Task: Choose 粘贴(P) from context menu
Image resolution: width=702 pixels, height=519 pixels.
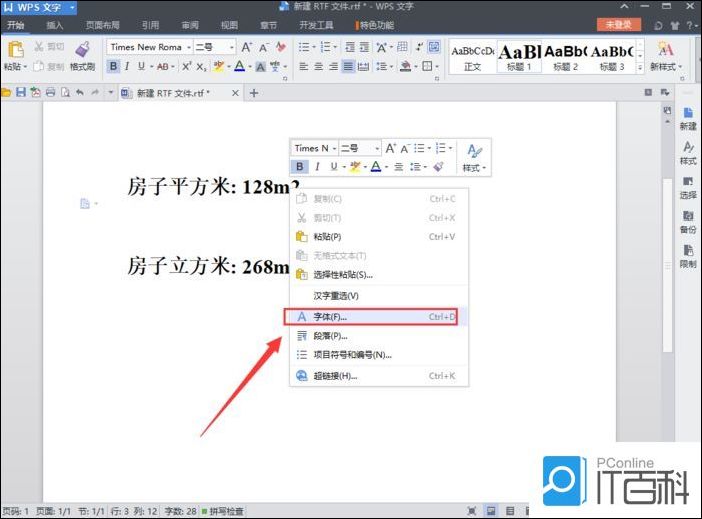Action: pos(379,236)
